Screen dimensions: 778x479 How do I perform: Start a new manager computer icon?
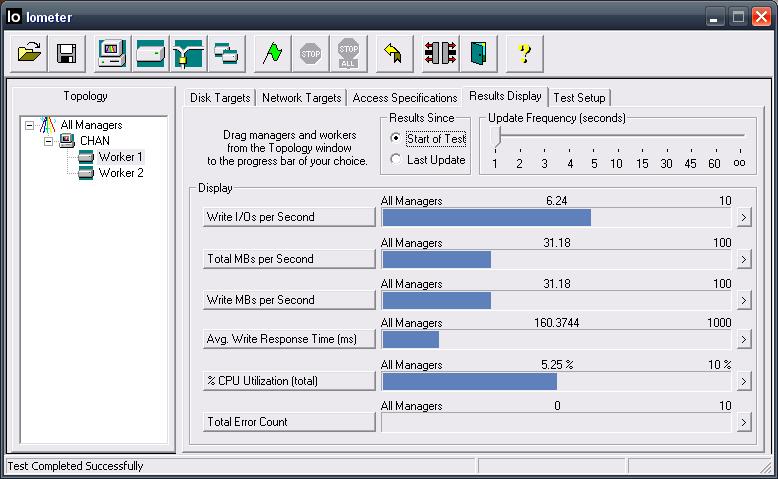click(x=112, y=53)
